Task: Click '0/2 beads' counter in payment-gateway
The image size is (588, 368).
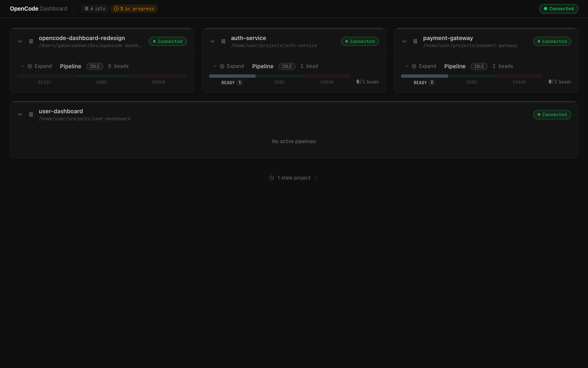Action: click(x=560, y=82)
